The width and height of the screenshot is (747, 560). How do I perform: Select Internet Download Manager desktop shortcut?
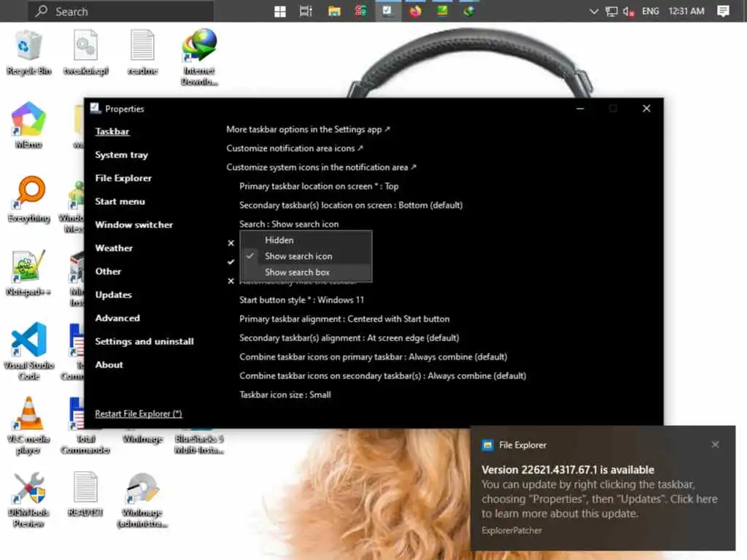tap(199, 57)
